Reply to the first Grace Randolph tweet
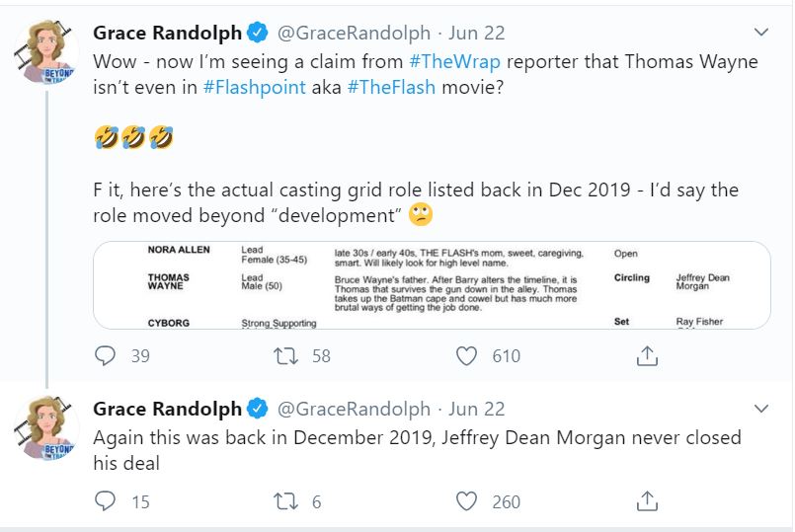795x532 pixels. (106, 355)
